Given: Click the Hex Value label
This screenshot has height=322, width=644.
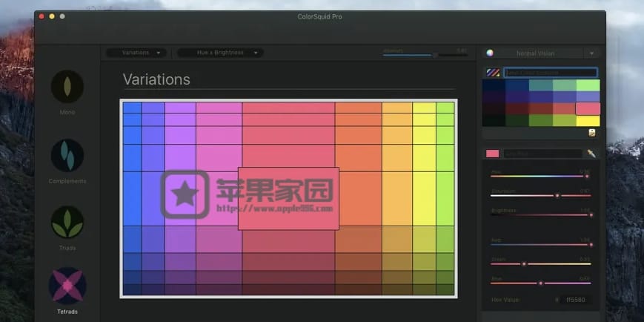Looking at the screenshot, I should 505,300.
